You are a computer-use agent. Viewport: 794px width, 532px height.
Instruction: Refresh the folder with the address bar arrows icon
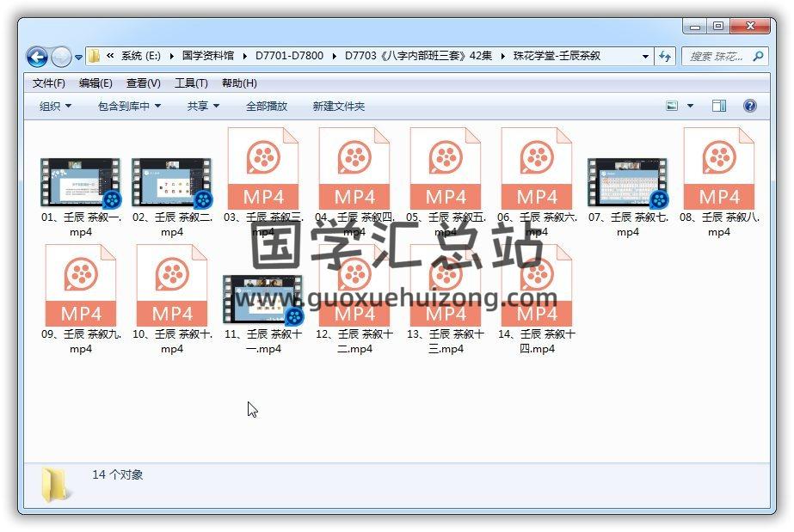point(664,56)
